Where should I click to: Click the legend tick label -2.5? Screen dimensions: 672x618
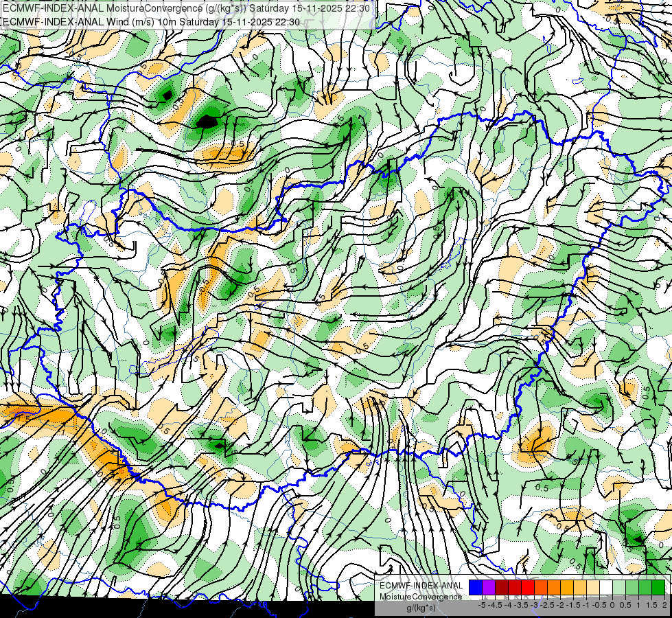(547, 605)
